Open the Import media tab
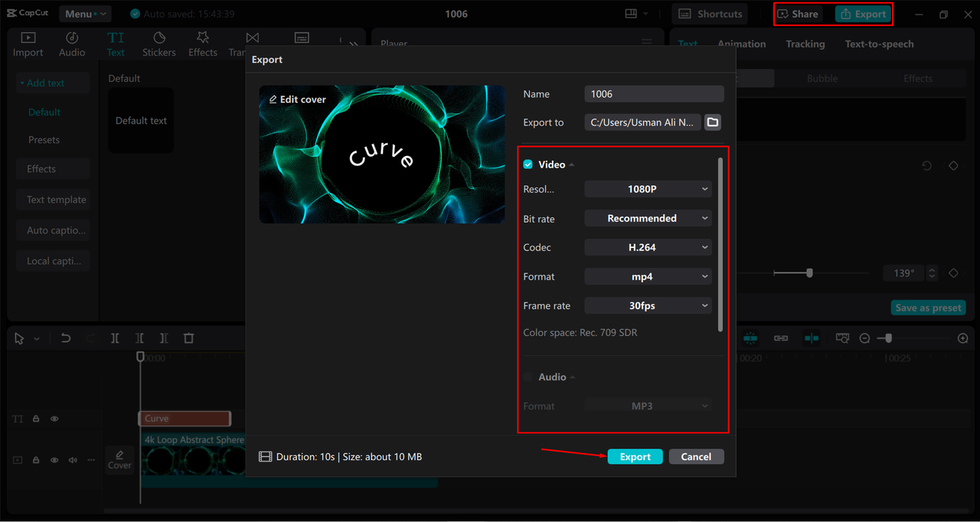 [28, 44]
